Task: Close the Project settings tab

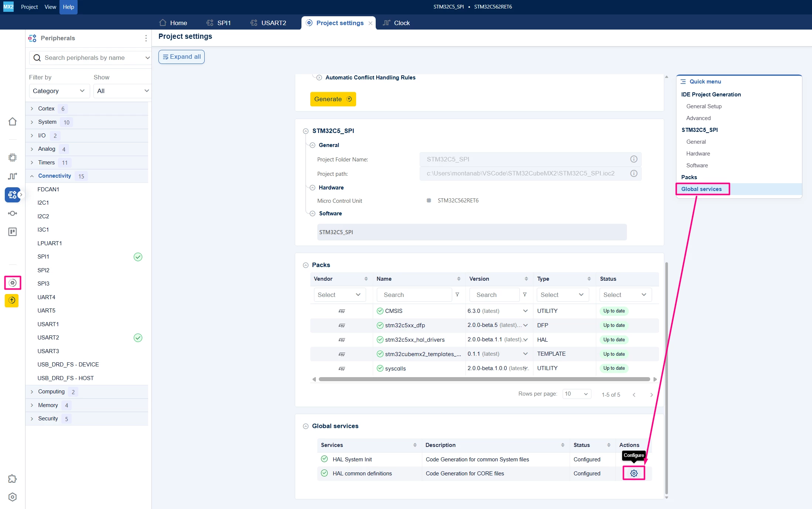Action: click(x=370, y=23)
